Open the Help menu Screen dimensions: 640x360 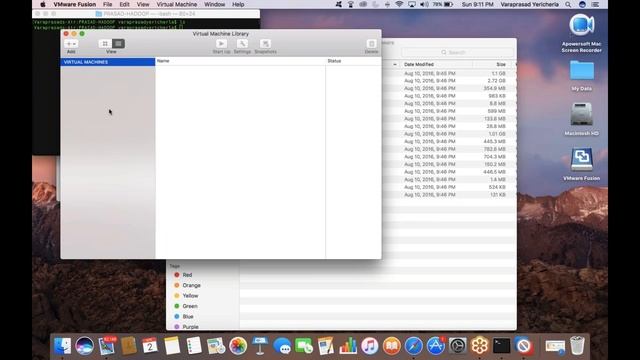click(238, 4)
